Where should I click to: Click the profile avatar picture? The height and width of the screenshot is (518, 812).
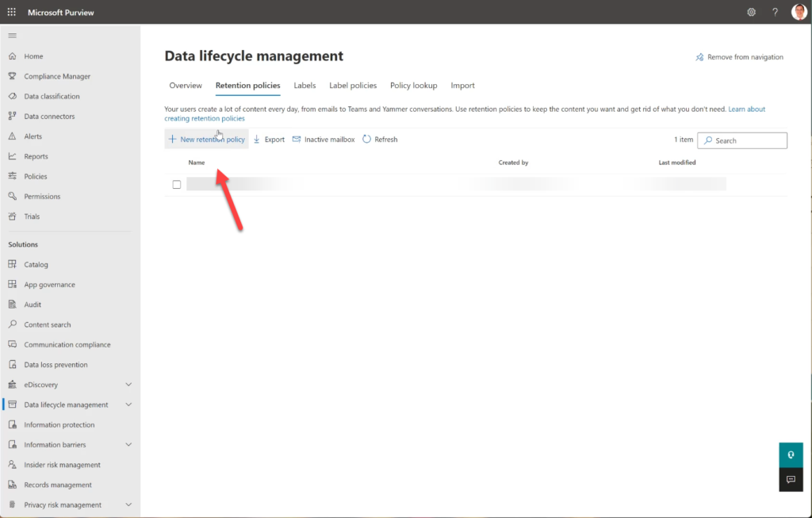pos(799,12)
